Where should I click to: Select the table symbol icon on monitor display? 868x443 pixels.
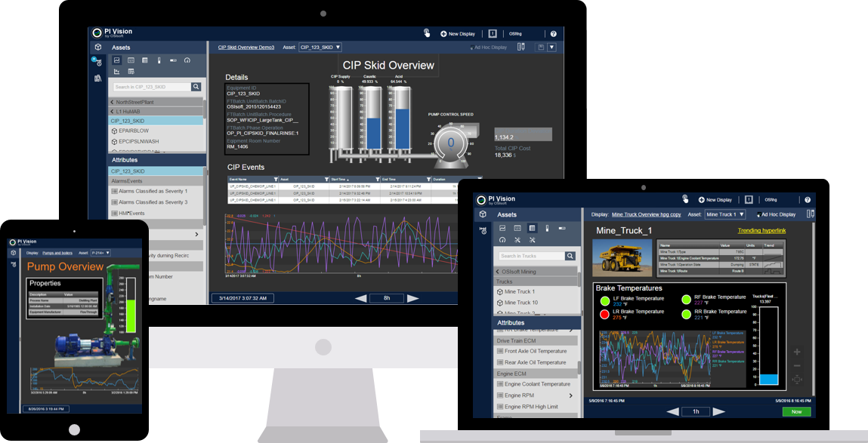(145, 60)
